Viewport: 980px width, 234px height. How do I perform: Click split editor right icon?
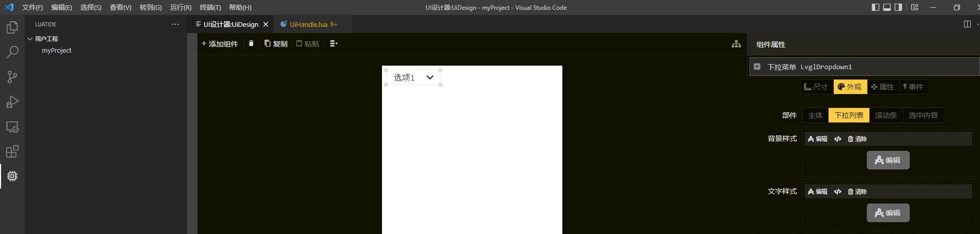click(x=967, y=24)
